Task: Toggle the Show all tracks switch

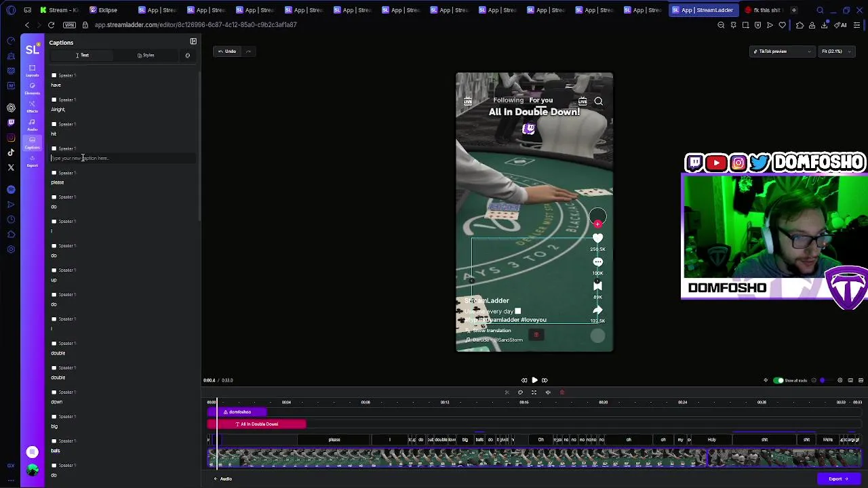Action: click(778, 380)
